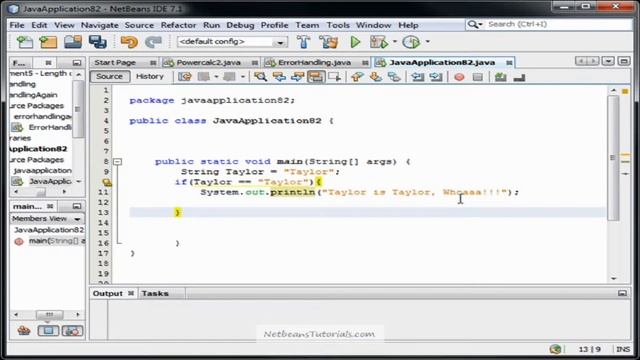
Task: Click the Shift Line Right icon
Action: click(x=436, y=77)
